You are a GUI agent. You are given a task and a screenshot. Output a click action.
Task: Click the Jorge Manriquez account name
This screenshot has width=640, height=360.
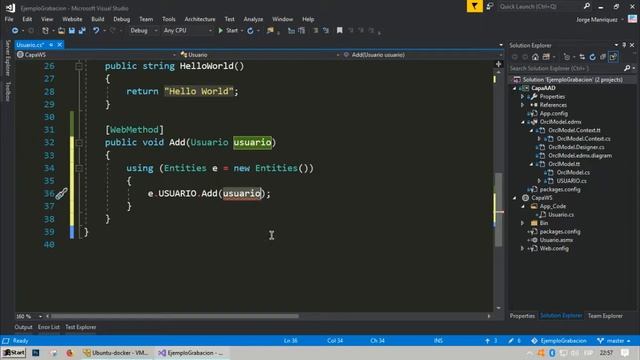(596, 20)
